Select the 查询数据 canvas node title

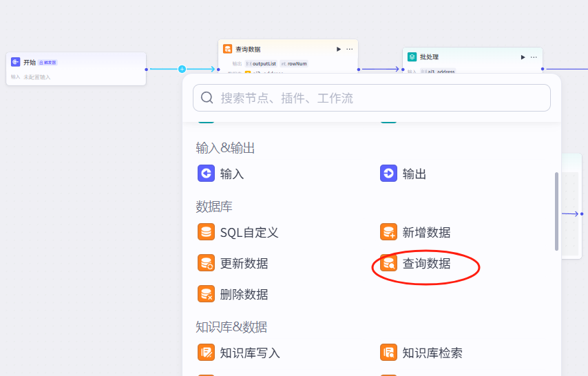248,49
